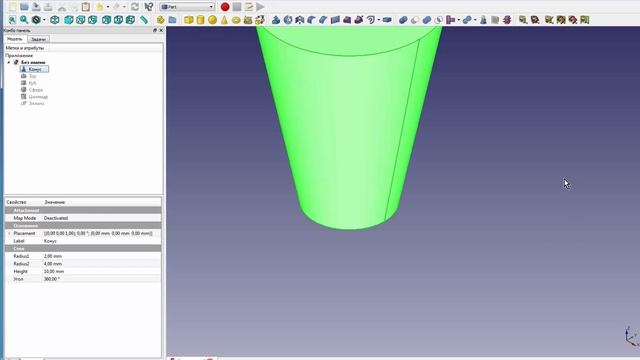Screen dimensions: 640x360
Task: Apply Cut operation
Action: (x=415, y=20)
